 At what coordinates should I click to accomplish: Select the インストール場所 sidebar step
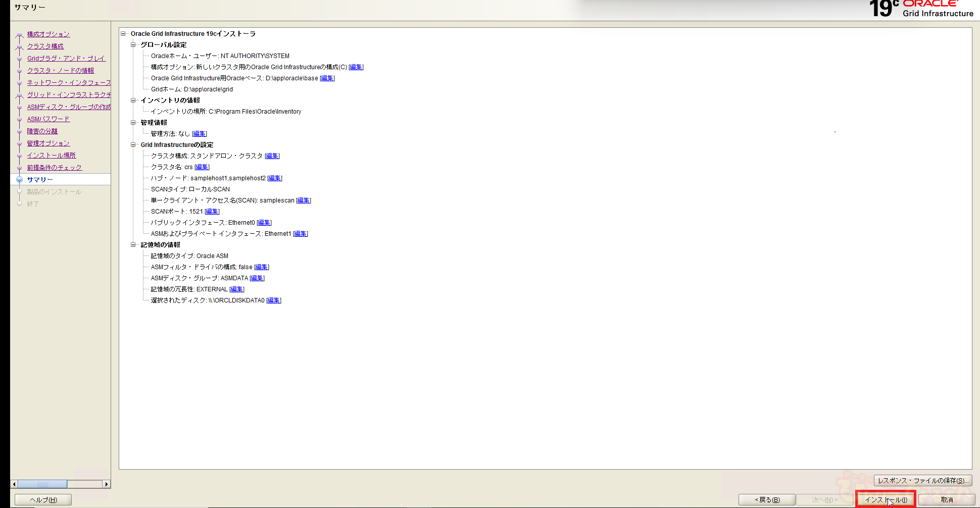click(52, 156)
